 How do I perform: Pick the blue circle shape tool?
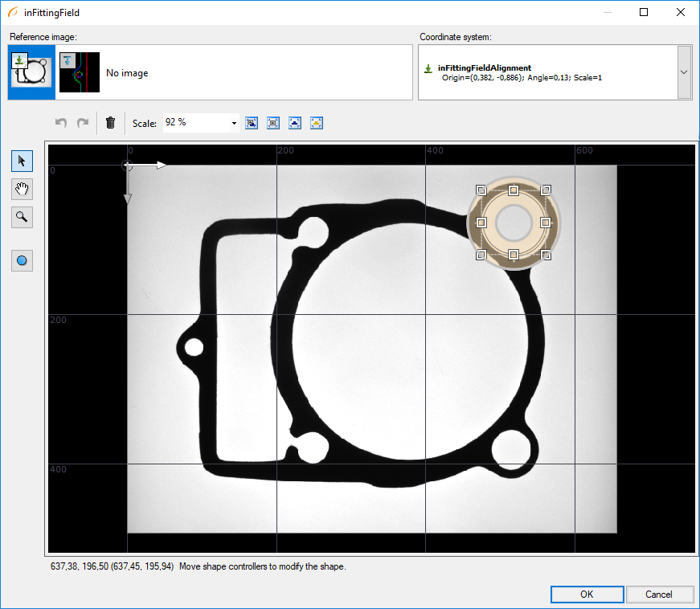[22, 260]
